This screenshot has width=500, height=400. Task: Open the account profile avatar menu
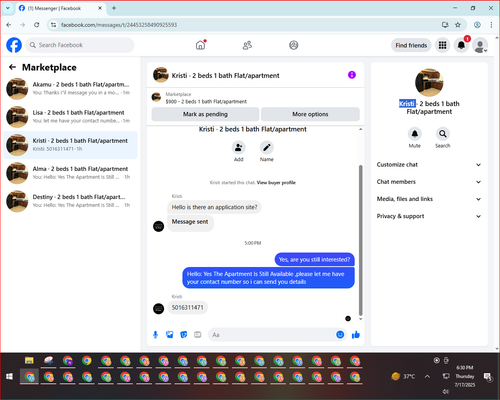(480, 45)
